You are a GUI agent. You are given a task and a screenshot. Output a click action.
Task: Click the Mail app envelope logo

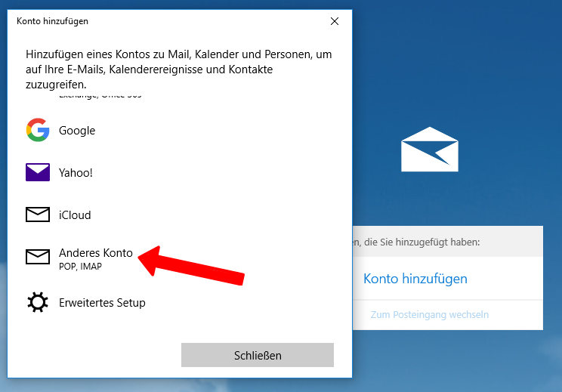(x=429, y=149)
